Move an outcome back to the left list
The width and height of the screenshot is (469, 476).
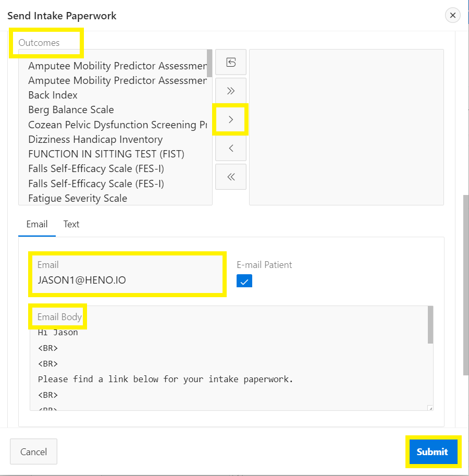click(230, 148)
